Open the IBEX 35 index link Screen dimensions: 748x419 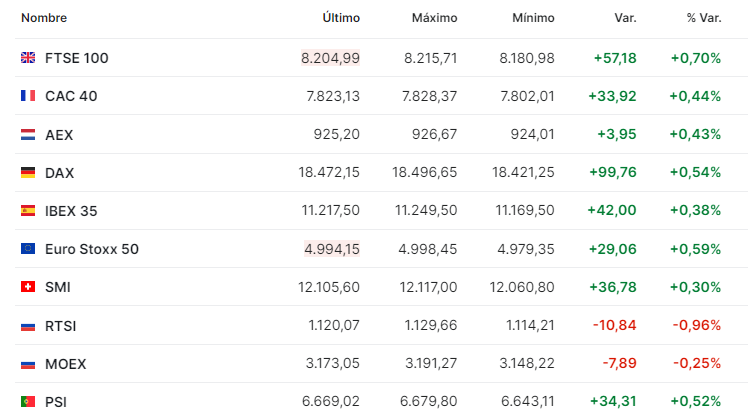tap(71, 211)
